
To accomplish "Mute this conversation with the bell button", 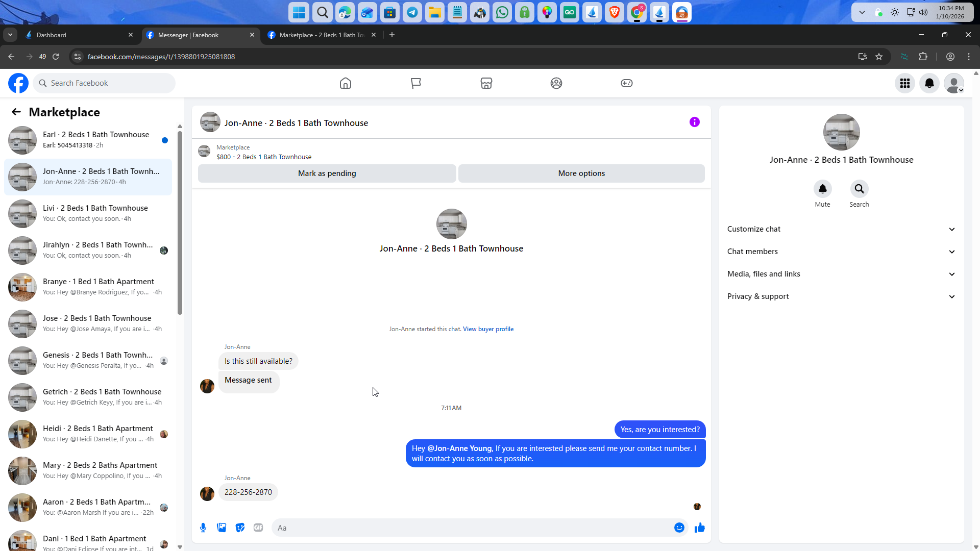I will coord(822,189).
